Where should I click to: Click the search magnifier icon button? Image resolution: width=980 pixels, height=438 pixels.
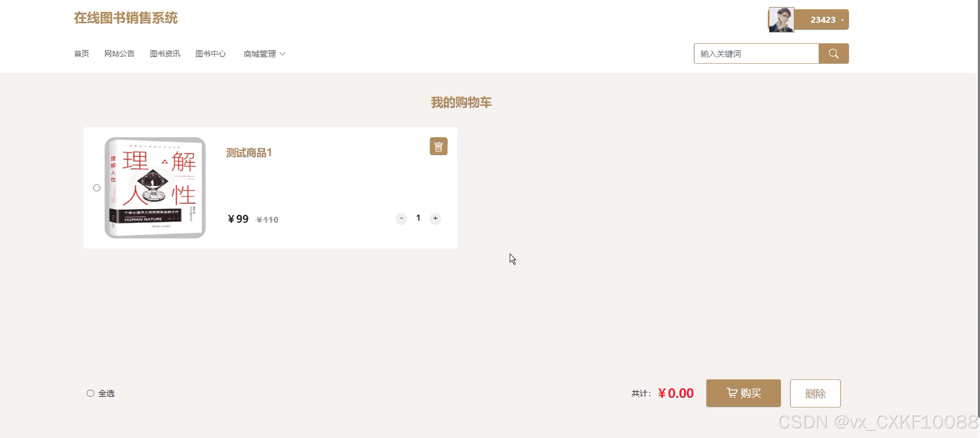(x=833, y=54)
